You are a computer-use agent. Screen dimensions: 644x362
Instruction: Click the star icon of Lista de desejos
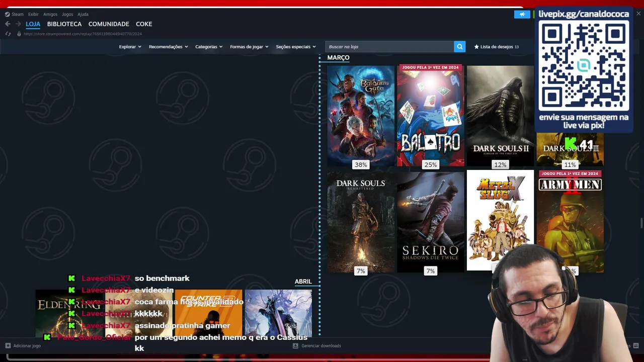476,47
